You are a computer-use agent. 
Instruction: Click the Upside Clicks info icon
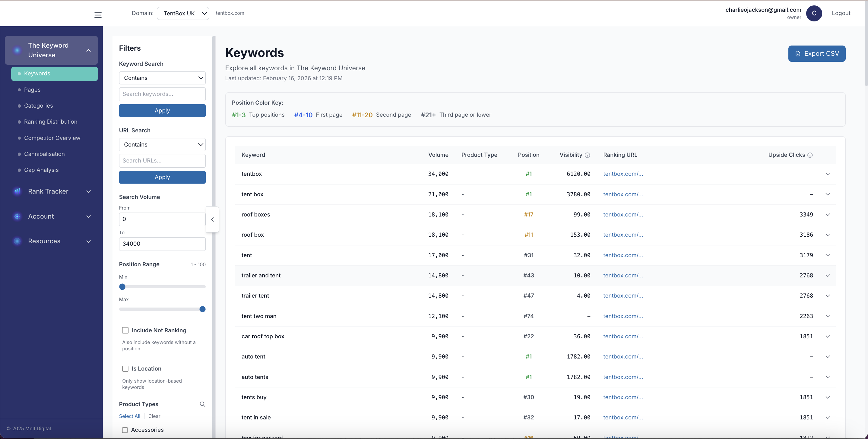pyautogui.click(x=810, y=155)
